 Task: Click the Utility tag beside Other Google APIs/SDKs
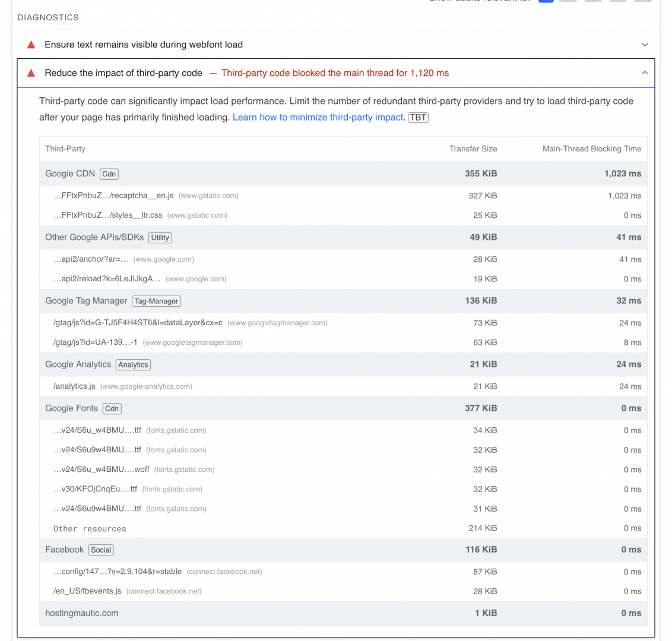pyautogui.click(x=160, y=237)
